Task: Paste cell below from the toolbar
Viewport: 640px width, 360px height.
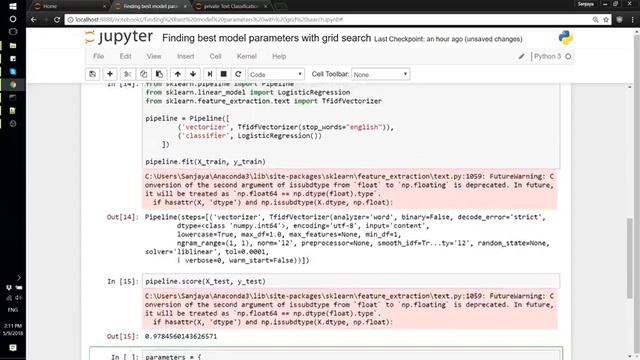Action: [x=159, y=74]
